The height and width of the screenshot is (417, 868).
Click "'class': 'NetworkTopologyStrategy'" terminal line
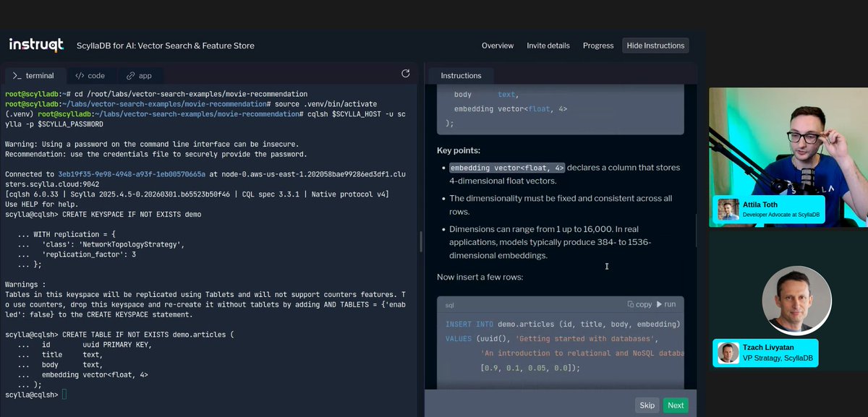click(114, 244)
